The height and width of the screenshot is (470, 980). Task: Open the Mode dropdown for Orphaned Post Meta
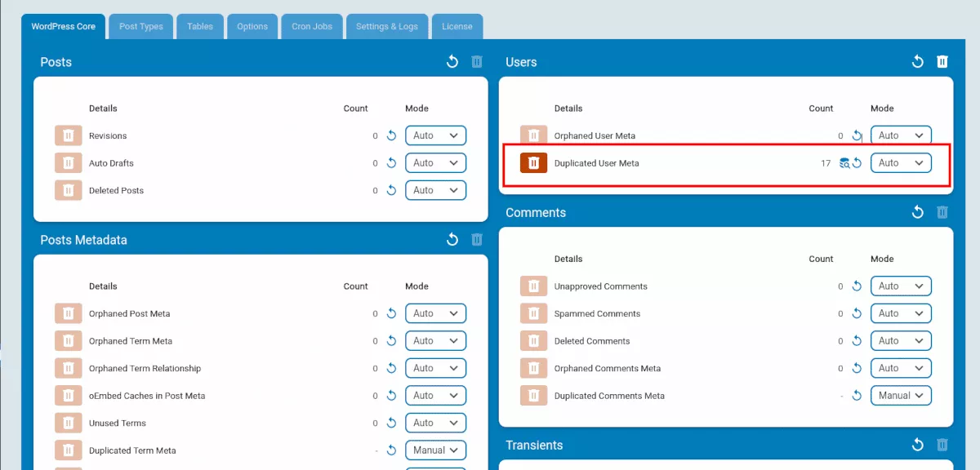click(x=435, y=313)
